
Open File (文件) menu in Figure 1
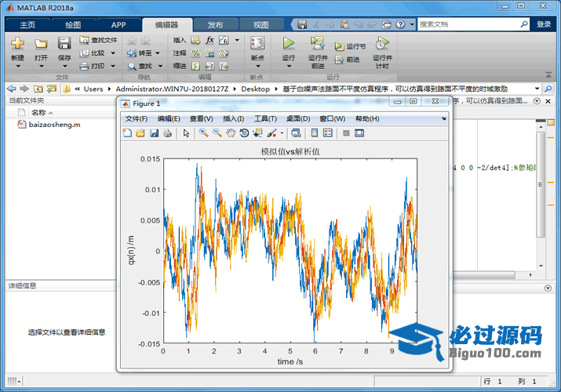coord(137,118)
